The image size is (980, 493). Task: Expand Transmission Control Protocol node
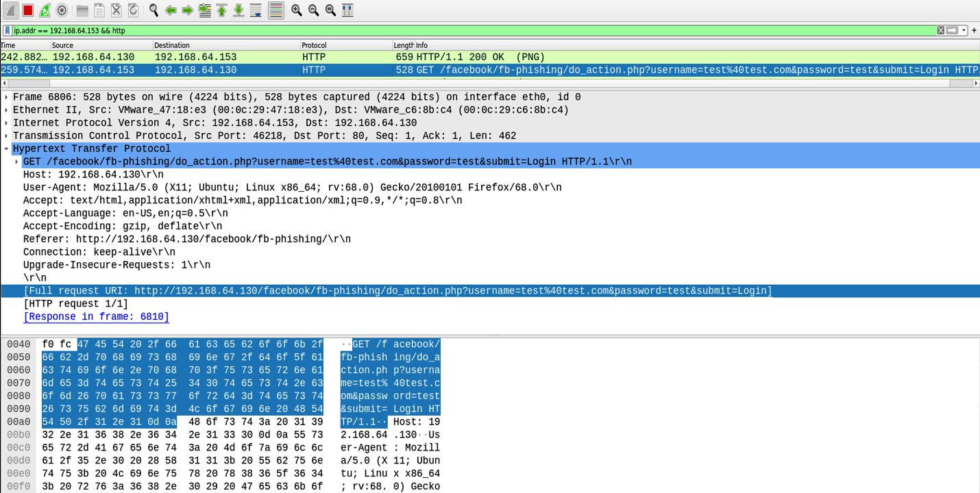click(x=6, y=136)
